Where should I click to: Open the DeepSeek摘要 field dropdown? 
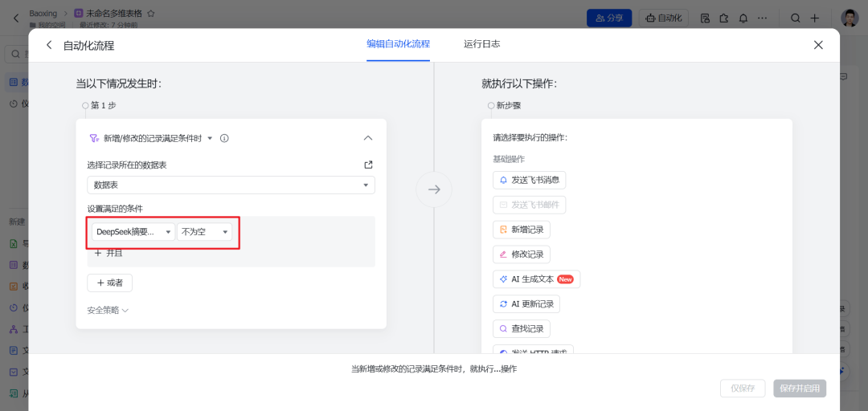click(133, 232)
